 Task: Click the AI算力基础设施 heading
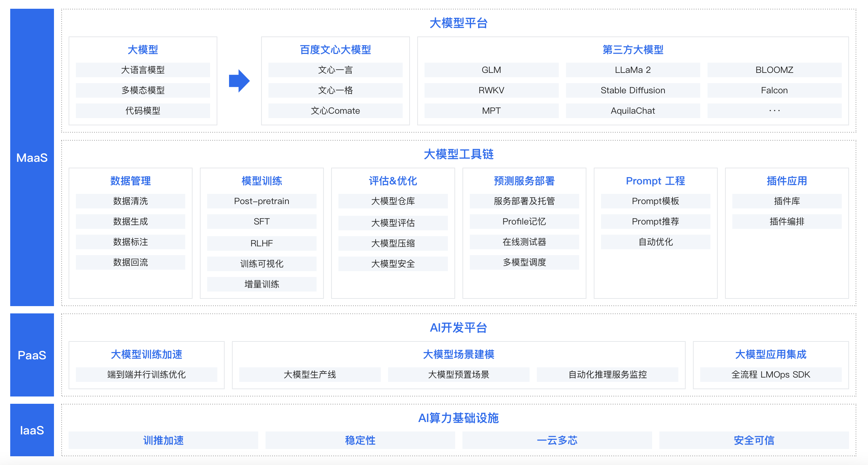click(x=459, y=418)
